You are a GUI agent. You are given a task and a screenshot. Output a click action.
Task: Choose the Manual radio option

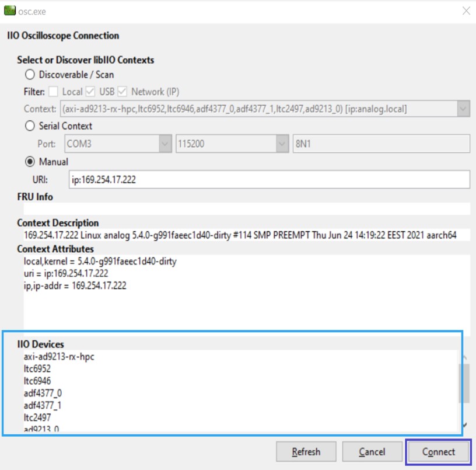(29, 162)
